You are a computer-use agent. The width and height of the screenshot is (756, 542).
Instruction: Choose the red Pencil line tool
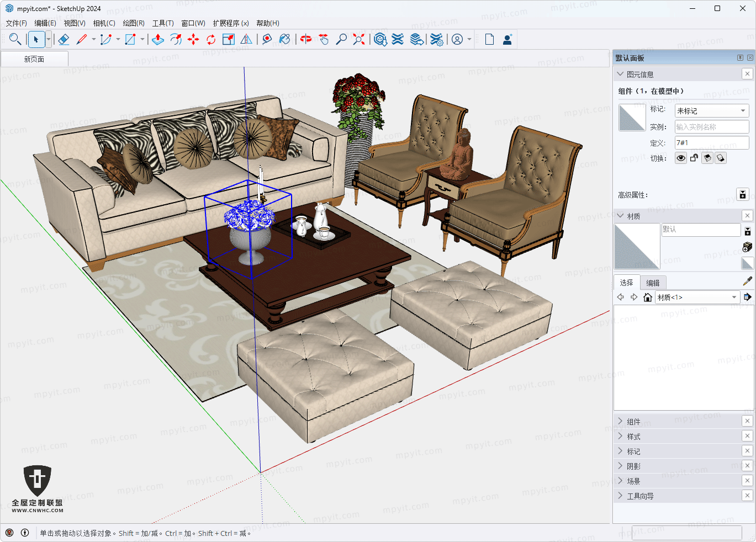82,39
